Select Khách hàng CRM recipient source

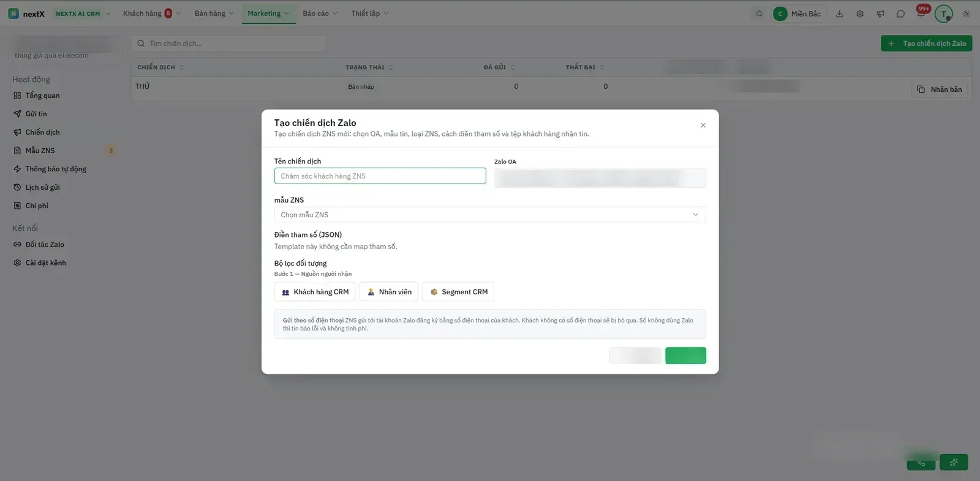coord(315,292)
